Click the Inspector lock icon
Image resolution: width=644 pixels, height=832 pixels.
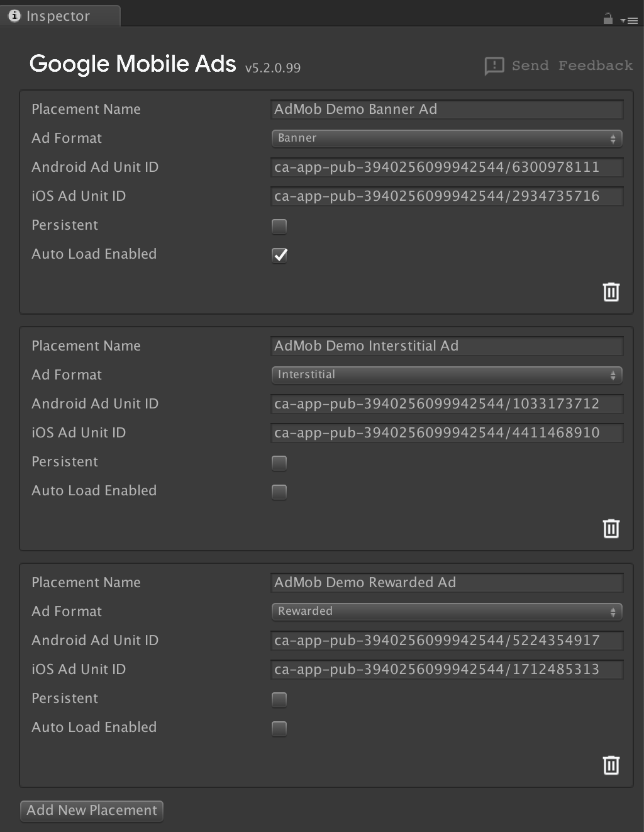[608, 19]
